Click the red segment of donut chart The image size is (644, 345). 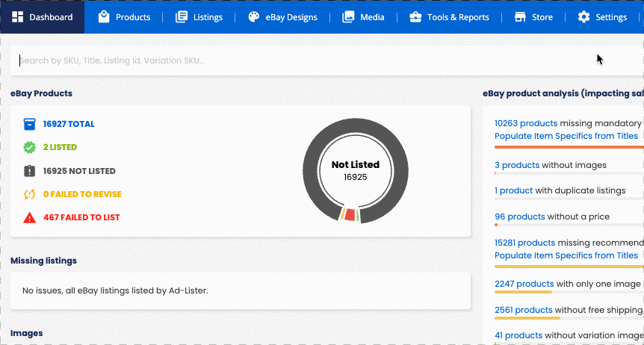click(350, 215)
